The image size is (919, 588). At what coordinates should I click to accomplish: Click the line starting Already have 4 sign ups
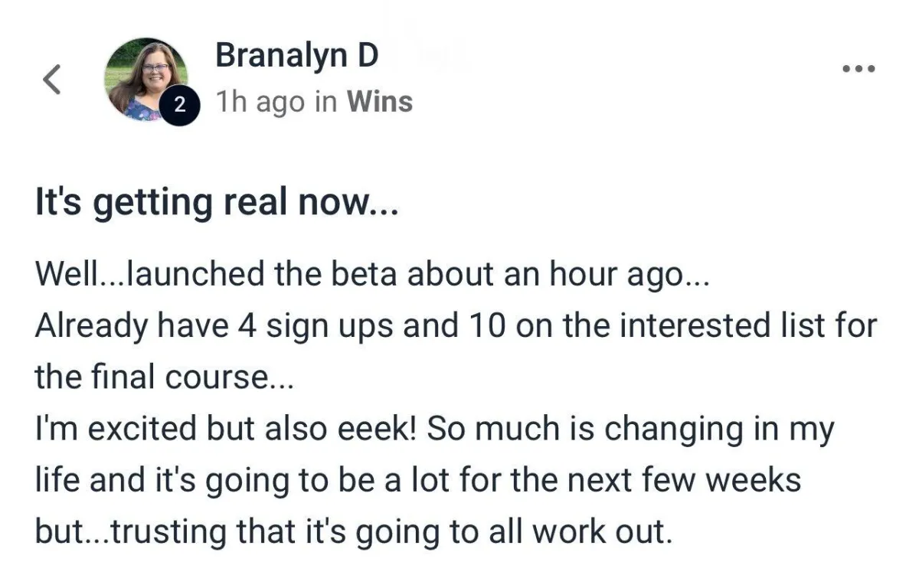point(456,326)
